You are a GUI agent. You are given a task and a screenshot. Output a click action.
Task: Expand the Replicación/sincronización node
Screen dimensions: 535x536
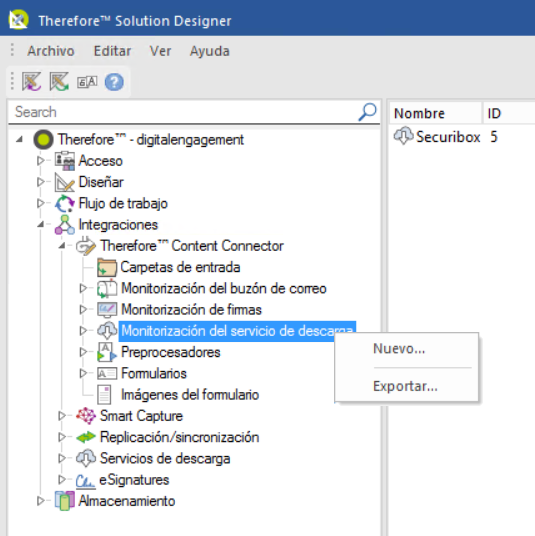62,437
